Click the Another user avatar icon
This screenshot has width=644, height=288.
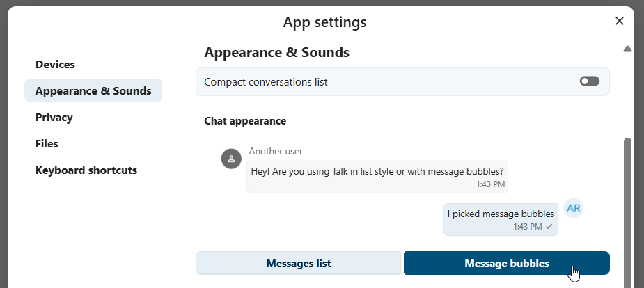[x=230, y=159]
